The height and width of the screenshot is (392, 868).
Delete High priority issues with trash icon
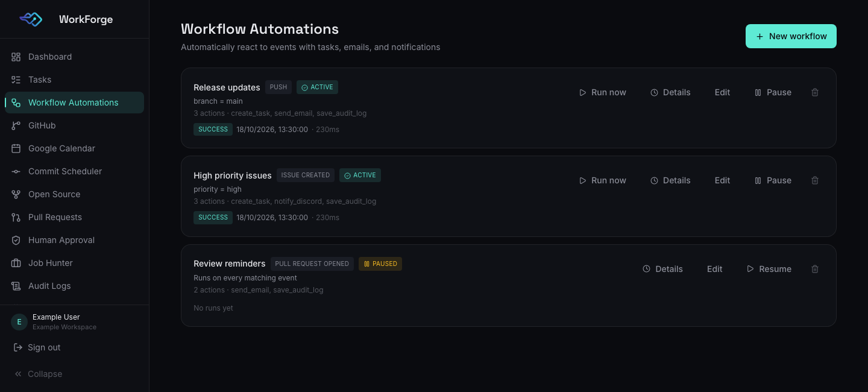coord(815,180)
